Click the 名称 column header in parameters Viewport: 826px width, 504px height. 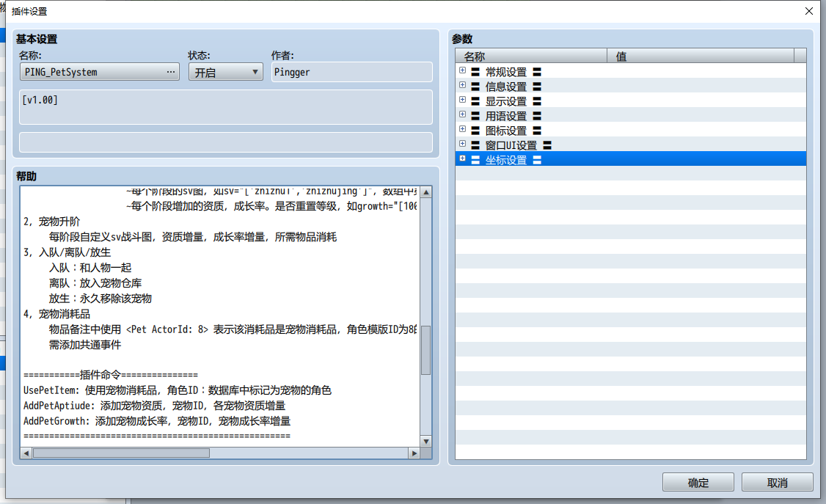click(531, 56)
